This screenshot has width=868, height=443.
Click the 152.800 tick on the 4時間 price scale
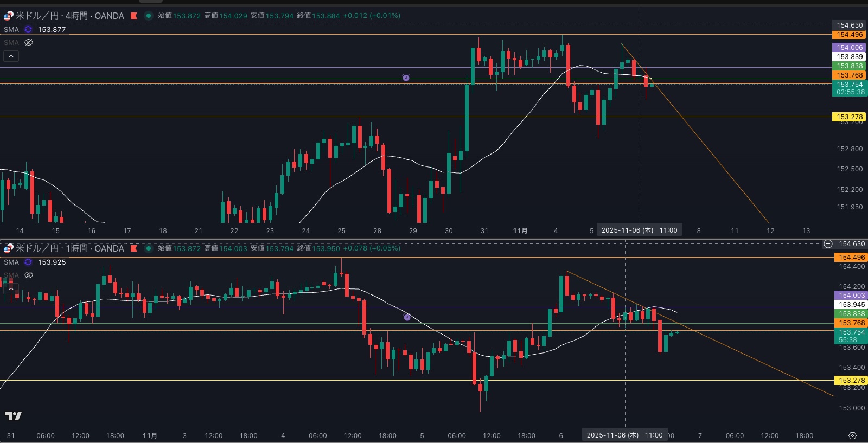(x=850, y=149)
